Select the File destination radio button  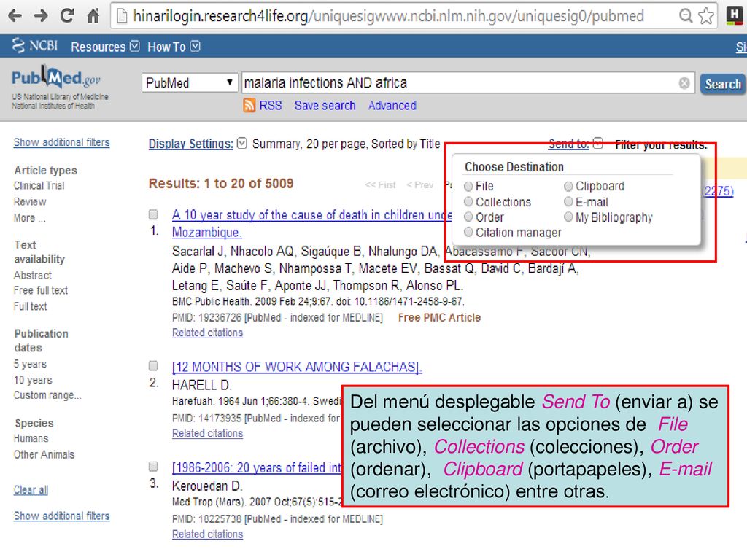point(469,186)
